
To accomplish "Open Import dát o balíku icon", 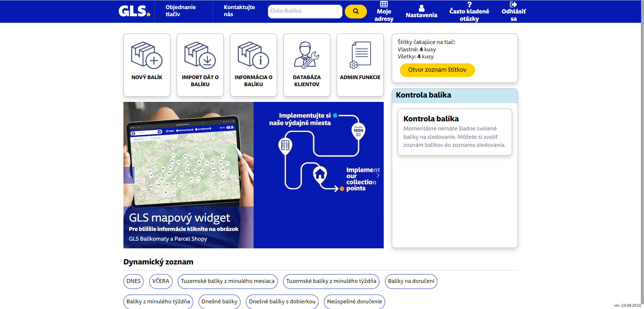I will [200, 55].
